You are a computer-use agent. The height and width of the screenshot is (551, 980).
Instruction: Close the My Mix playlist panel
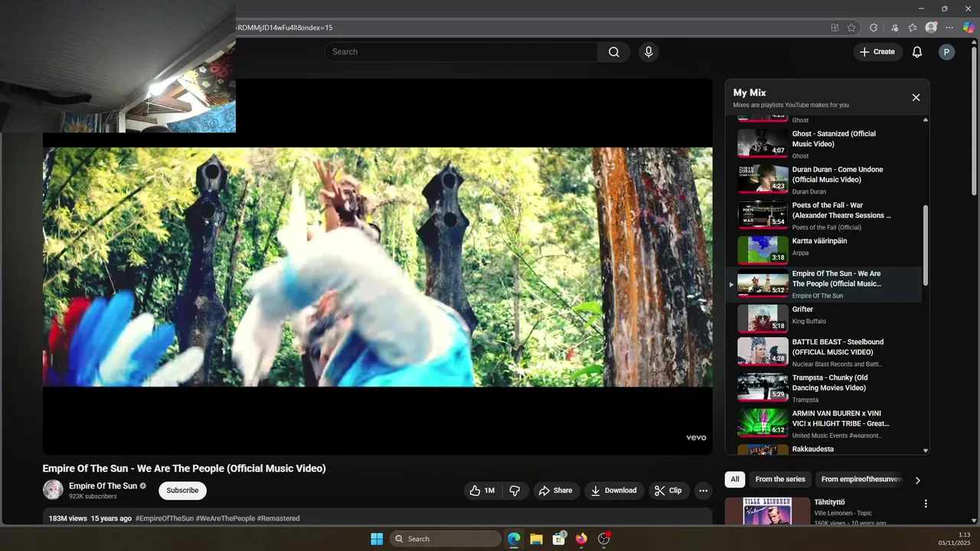[916, 97]
